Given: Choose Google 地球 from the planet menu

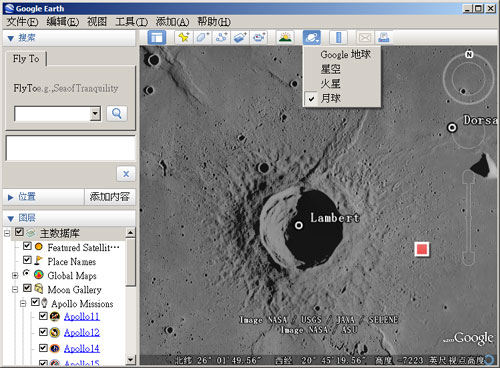Looking at the screenshot, I should (342, 54).
